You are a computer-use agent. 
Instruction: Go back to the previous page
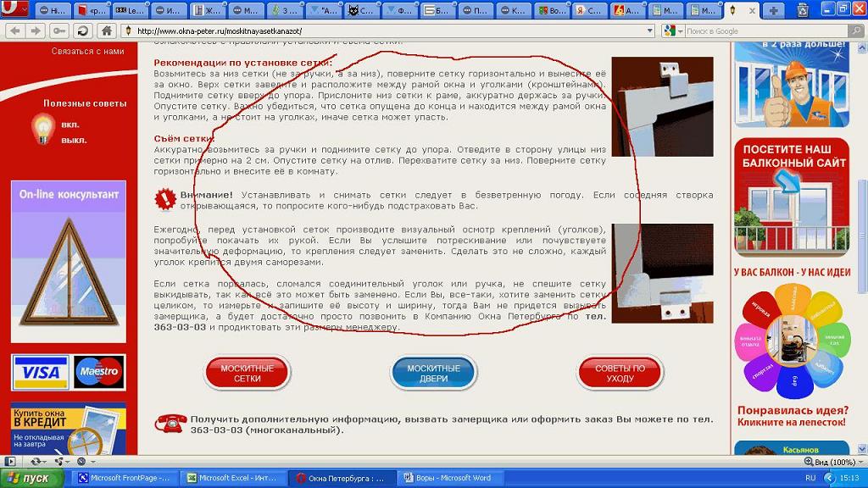15,31
